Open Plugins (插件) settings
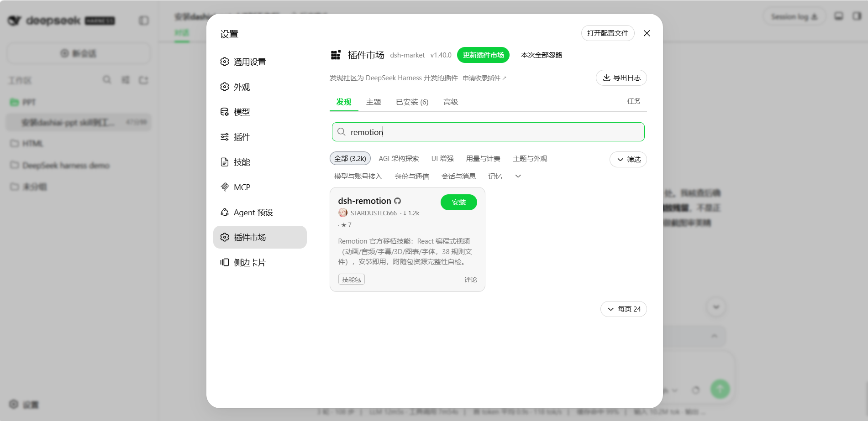 (x=260, y=137)
